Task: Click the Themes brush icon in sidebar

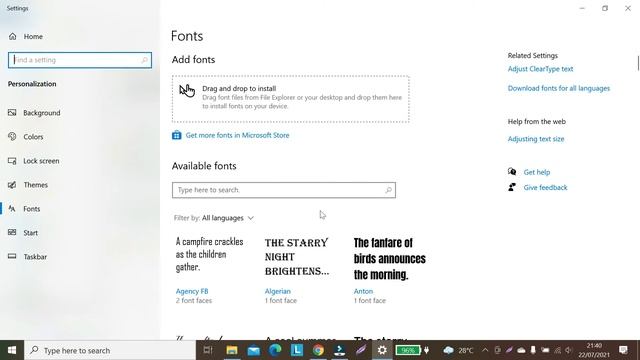Action: (x=12, y=184)
